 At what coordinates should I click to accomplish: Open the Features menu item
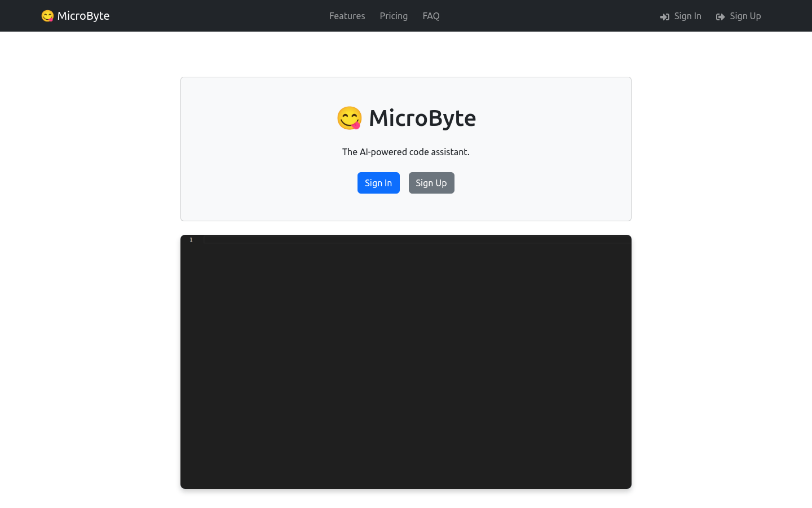tap(347, 16)
